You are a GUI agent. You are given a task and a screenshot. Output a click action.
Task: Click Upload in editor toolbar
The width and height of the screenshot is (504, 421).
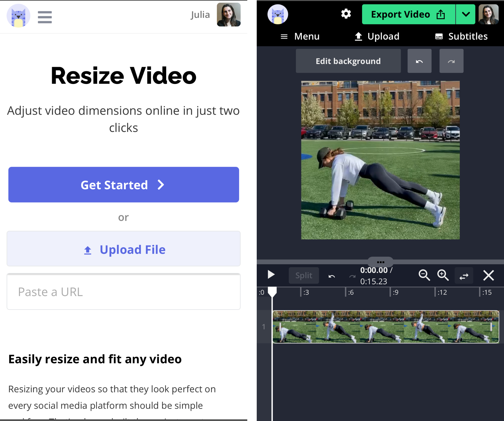(377, 36)
